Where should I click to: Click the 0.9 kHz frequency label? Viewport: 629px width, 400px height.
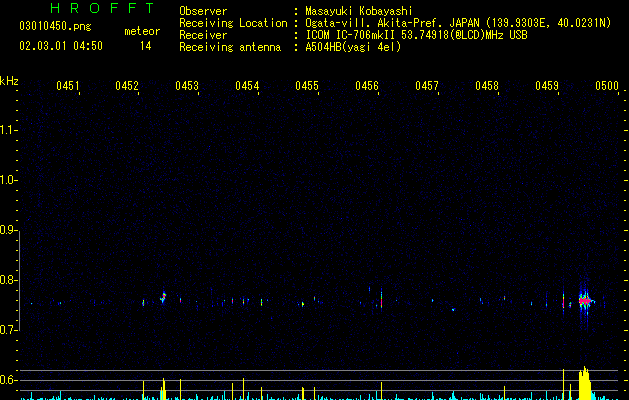point(8,230)
